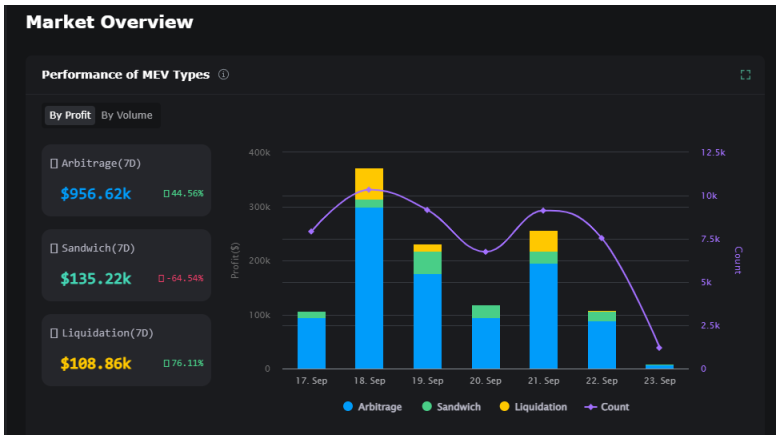
Task: Click the Count line point at 22. Sep
Action: [602, 238]
